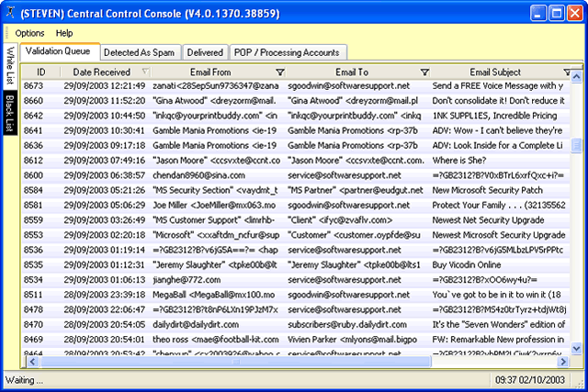Open the POP / Processing Accounts tab
Viewport: 588px width, 392px height.
pyautogui.click(x=287, y=52)
